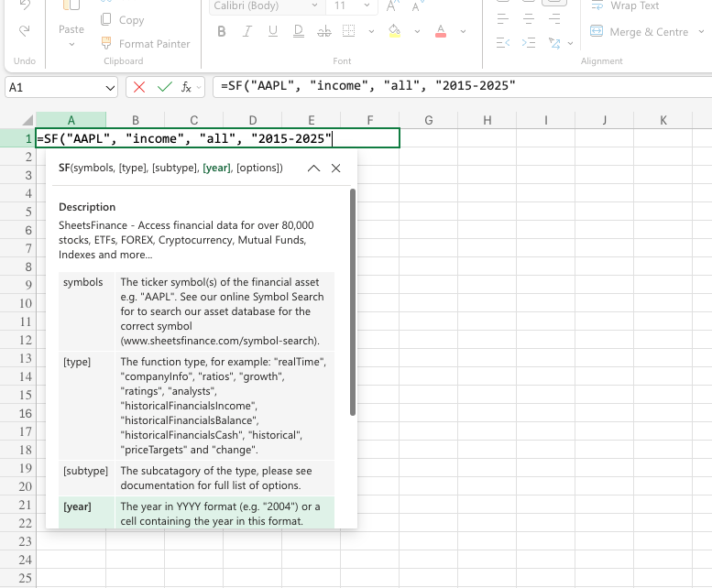Click the Description heading in the tooltip
Screen dimensions: 712x588
(x=87, y=207)
